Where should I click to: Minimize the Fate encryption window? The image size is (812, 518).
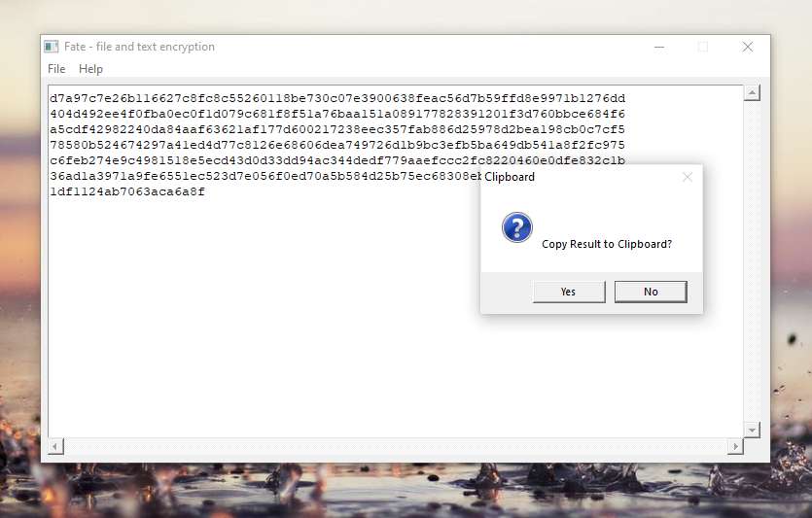click(659, 47)
